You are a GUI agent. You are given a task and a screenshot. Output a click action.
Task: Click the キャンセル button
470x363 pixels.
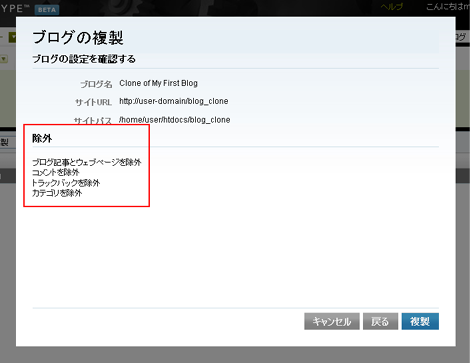click(x=332, y=321)
